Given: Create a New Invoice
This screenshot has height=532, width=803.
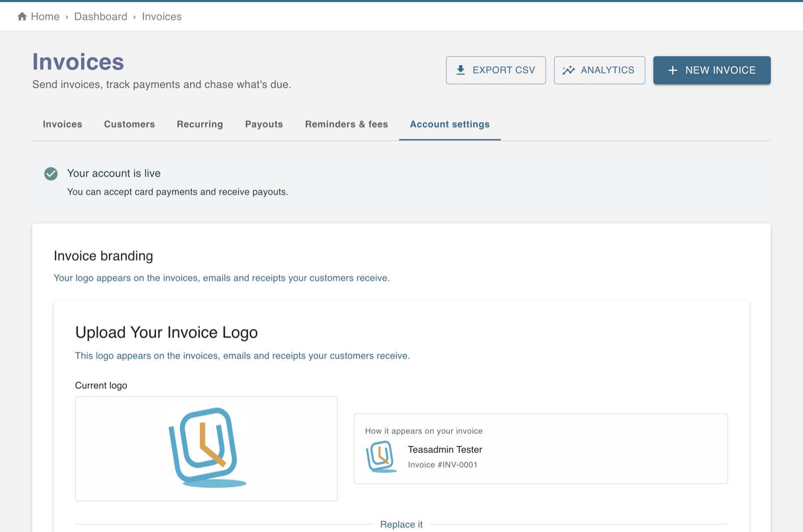Looking at the screenshot, I should [x=712, y=70].
